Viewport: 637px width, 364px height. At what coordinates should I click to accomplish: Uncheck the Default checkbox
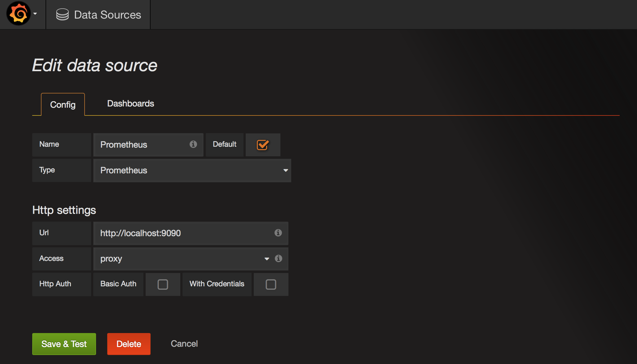pyautogui.click(x=262, y=145)
